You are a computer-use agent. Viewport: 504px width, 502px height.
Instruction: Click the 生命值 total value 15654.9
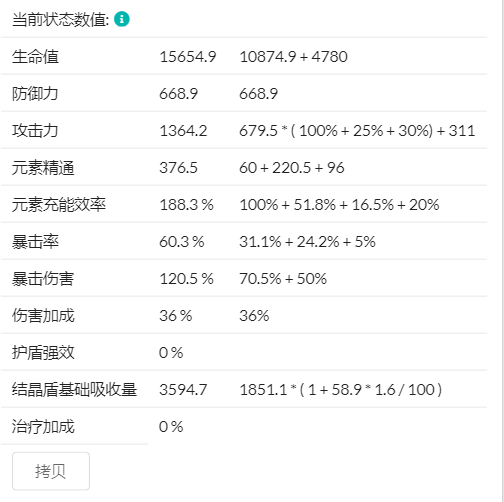188,56
